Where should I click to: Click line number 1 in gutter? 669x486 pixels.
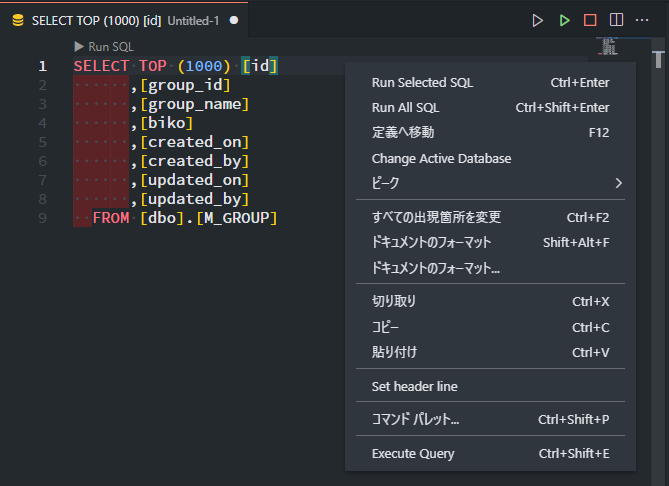click(42, 66)
